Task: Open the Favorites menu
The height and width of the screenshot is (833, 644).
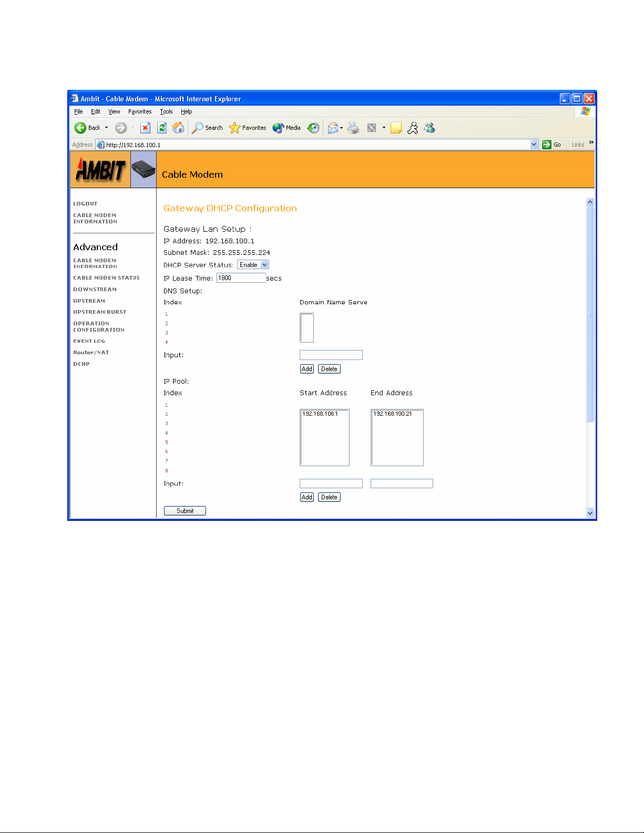Action: click(140, 111)
